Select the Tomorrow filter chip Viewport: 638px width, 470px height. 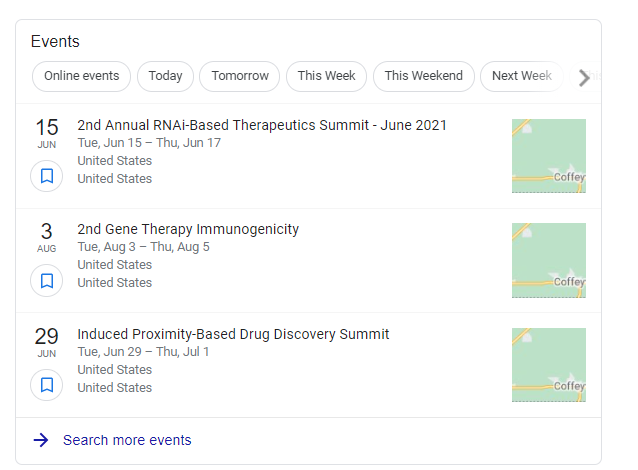click(240, 76)
